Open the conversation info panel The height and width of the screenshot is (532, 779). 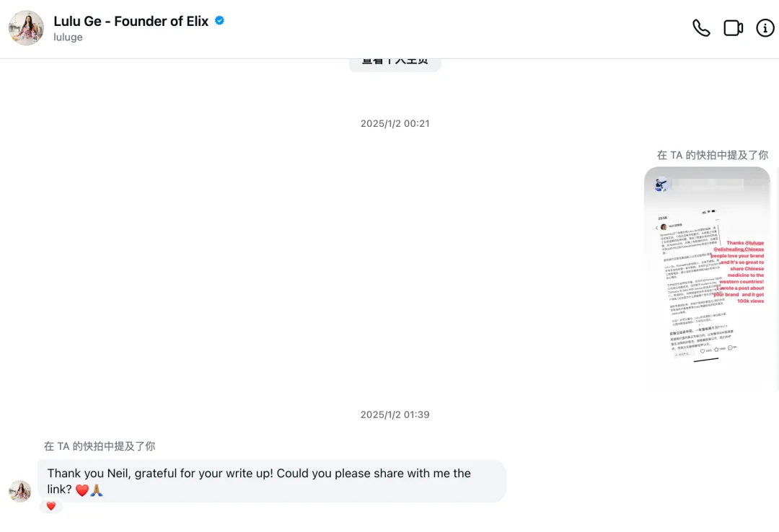tap(765, 28)
